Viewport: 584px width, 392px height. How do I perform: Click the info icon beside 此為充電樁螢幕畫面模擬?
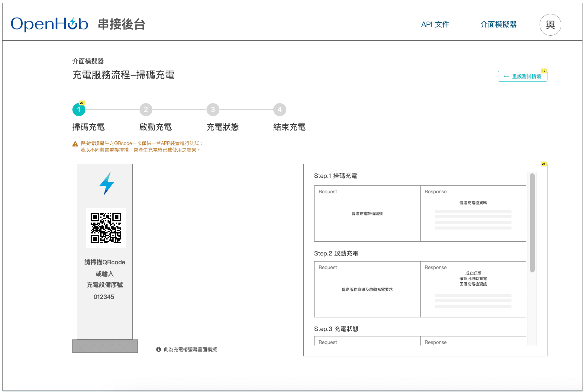coord(158,349)
